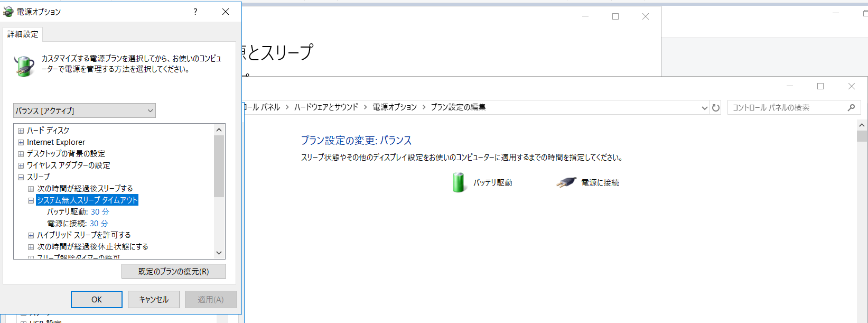Image resolution: width=868 pixels, height=323 pixels.
Task: Maximize the Control Panel plan settings window
Action: point(820,86)
